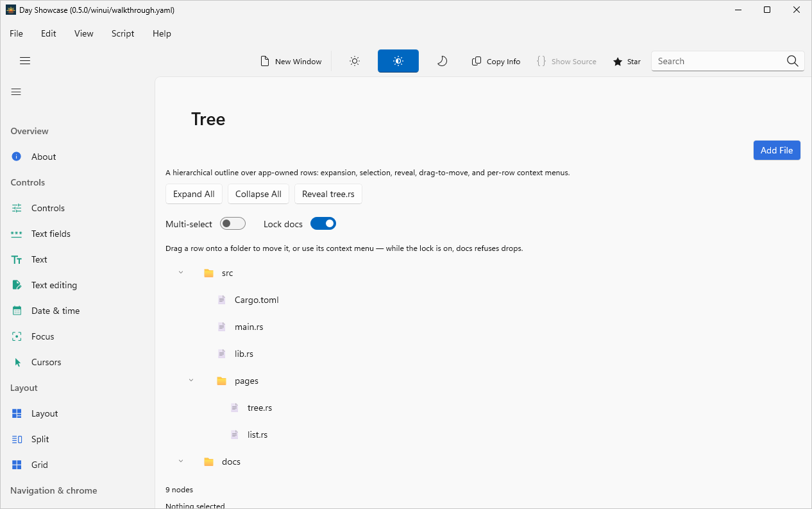Viewport: 812px width, 509px height.
Task: Select the src folder label
Action: [x=227, y=273]
